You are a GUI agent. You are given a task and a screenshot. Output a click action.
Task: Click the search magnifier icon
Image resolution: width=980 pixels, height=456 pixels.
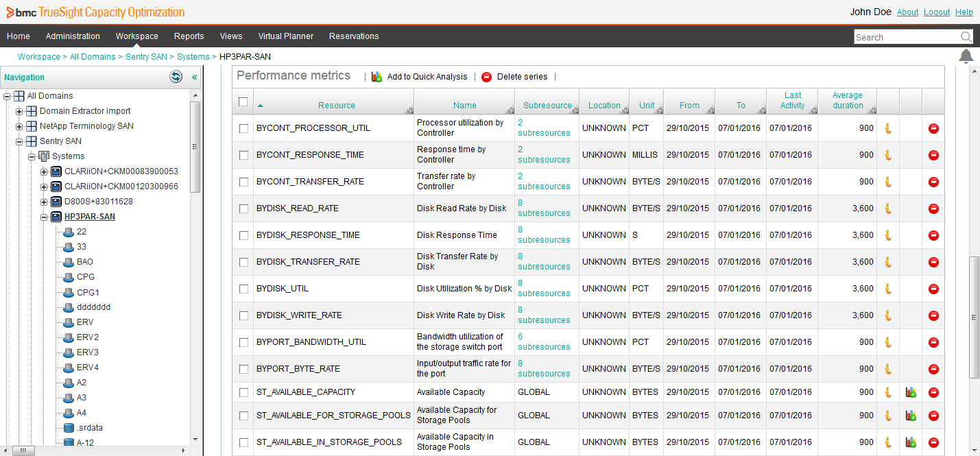coord(966,37)
